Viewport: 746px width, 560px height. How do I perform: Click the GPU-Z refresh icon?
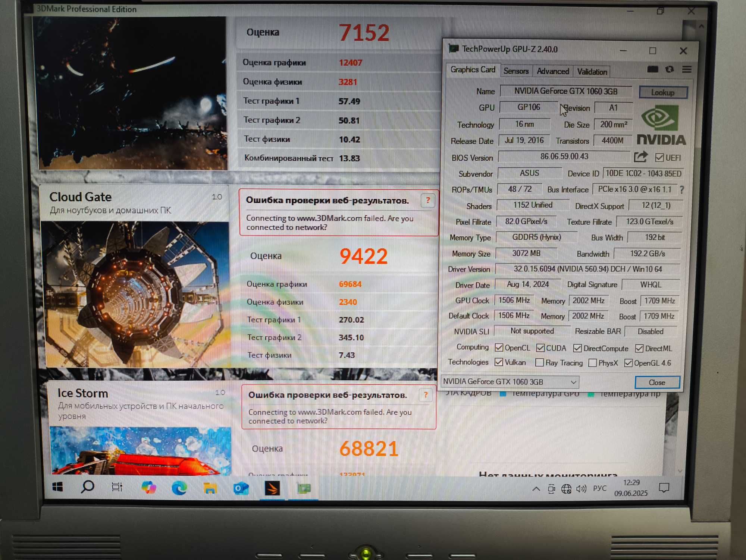coord(670,69)
